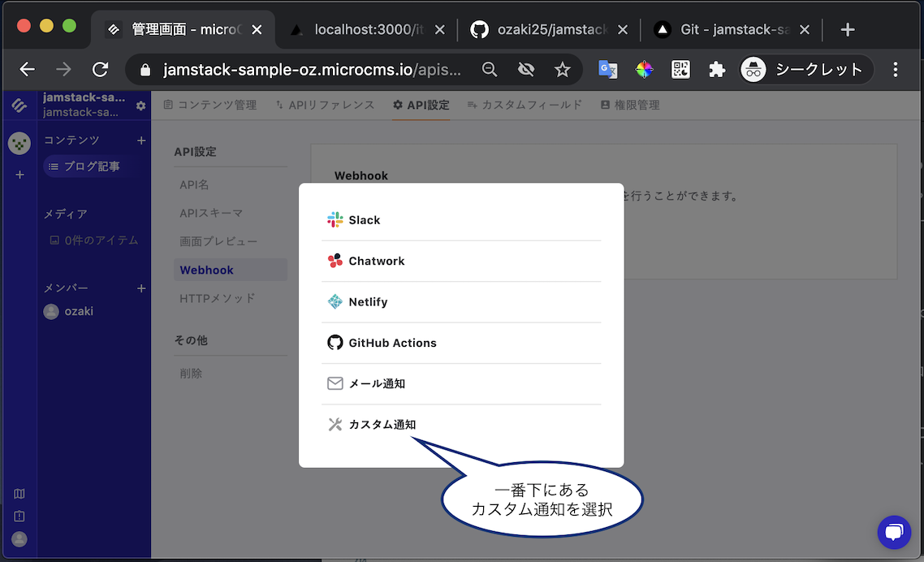
Task: Bookmark this page with star icon
Action: pyautogui.click(x=562, y=70)
